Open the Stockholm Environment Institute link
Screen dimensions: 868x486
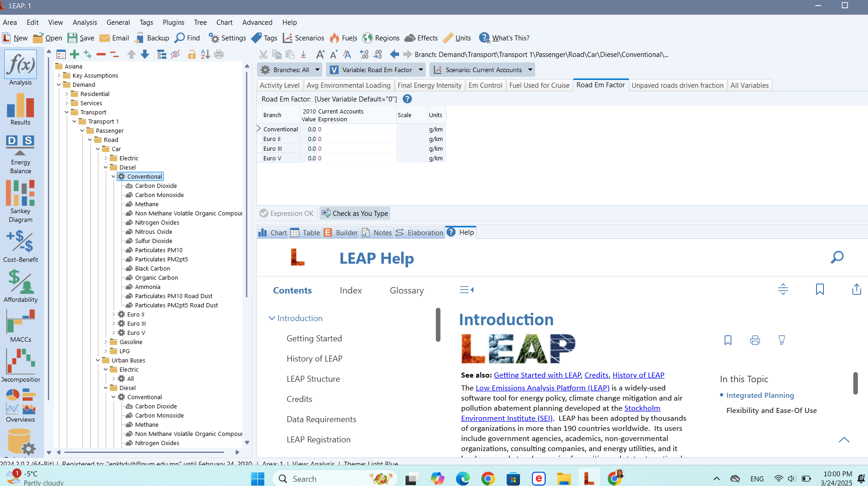[561, 413]
